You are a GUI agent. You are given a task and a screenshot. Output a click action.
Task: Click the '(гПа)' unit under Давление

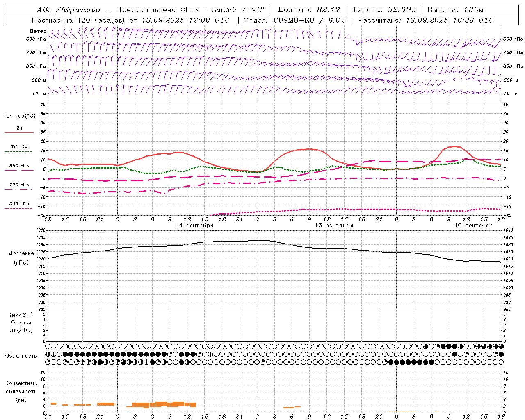[21, 263]
